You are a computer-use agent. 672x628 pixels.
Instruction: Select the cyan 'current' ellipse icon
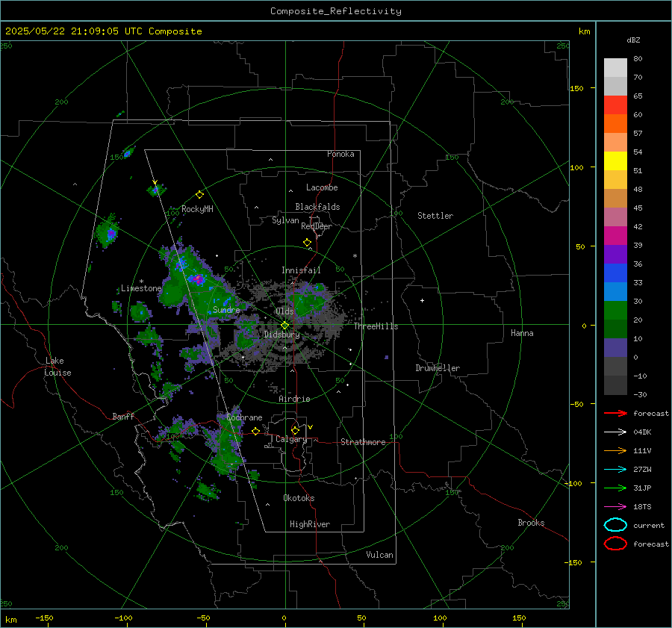pos(615,525)
